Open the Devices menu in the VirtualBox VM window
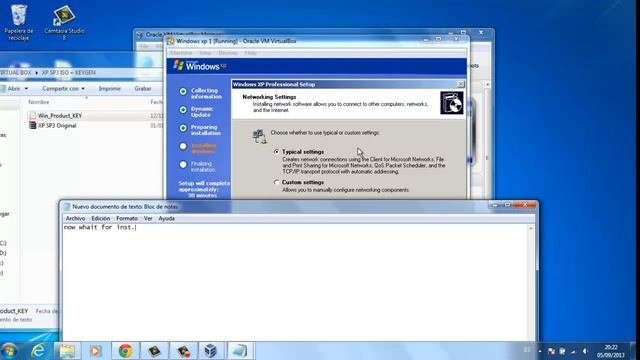This screenshot has width=640, height=360. (228, 53)
